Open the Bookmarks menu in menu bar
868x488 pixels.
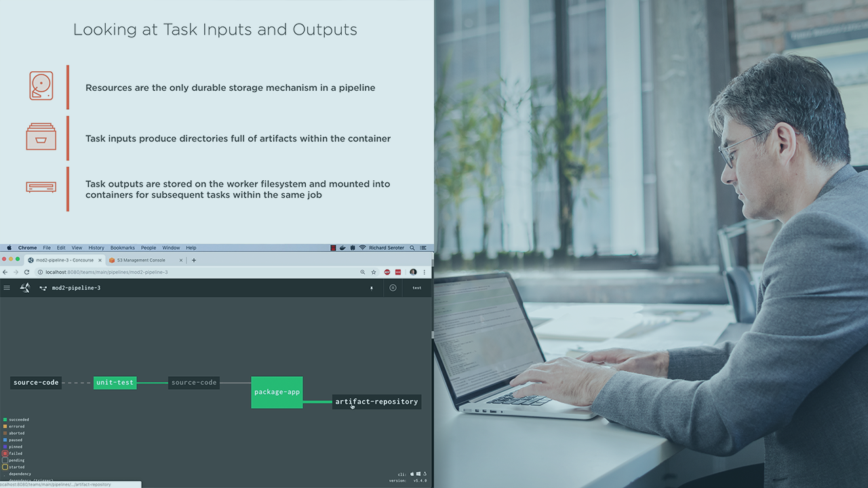(x=123, y=248)
